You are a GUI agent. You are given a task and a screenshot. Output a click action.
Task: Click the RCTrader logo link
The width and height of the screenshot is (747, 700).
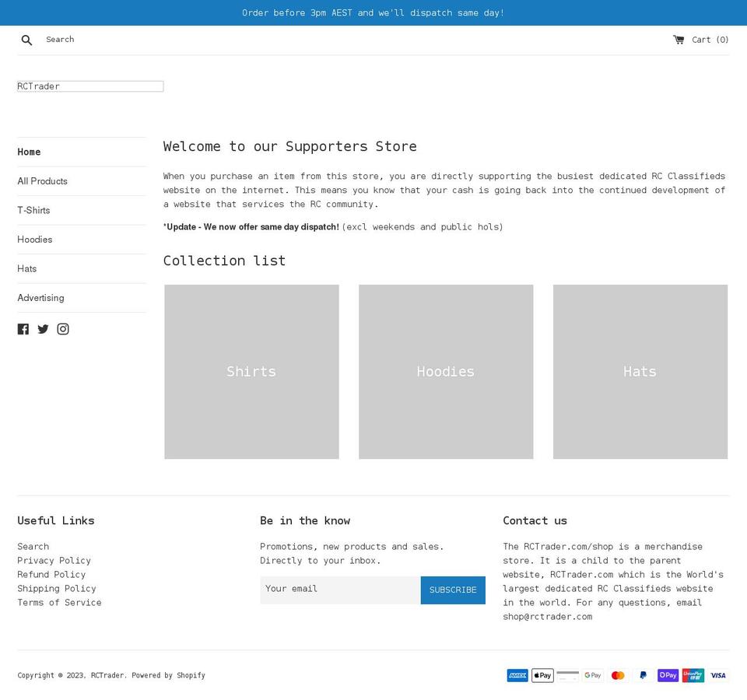coord(90,86)
